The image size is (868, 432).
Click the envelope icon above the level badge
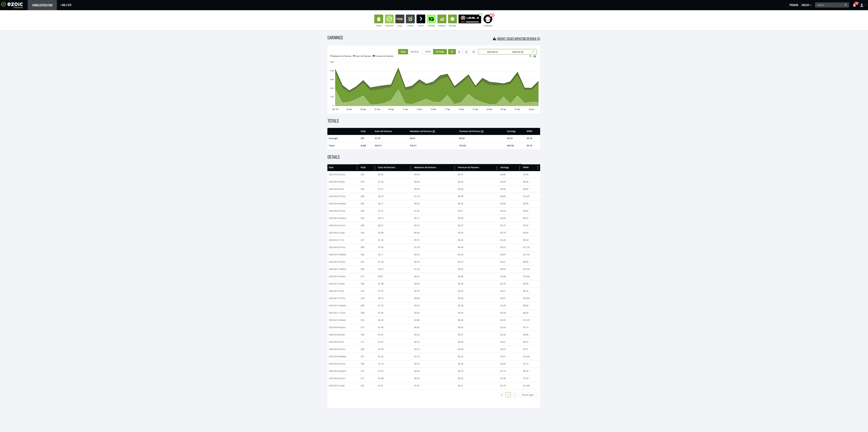coord(480,15)
